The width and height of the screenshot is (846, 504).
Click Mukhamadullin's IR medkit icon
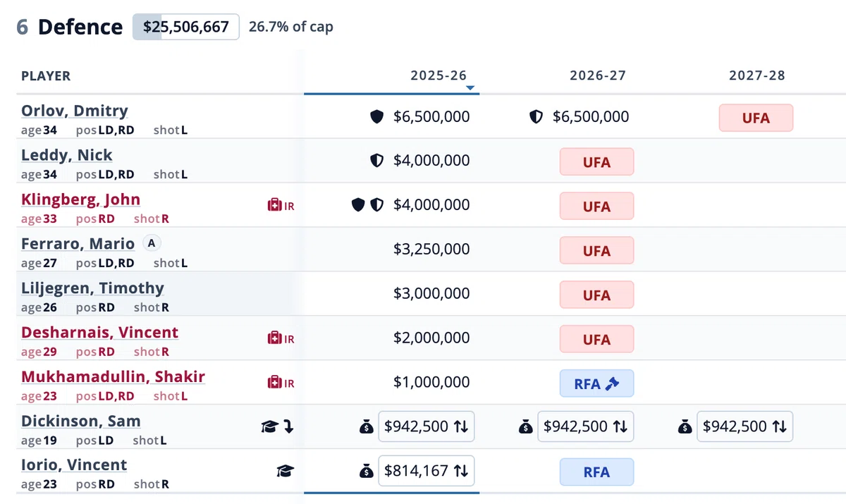click(x=274, y=383)
